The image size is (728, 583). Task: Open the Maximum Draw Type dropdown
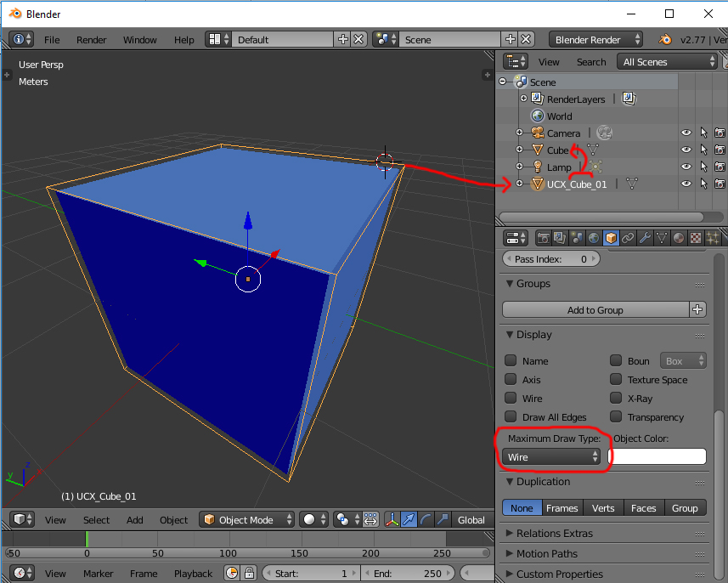point(553,456)
